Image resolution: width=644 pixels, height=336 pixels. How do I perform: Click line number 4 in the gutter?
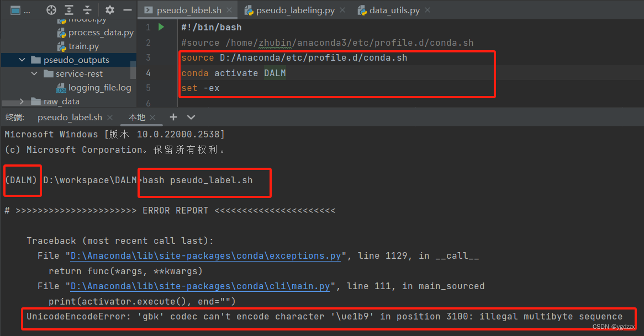(148, 73)
